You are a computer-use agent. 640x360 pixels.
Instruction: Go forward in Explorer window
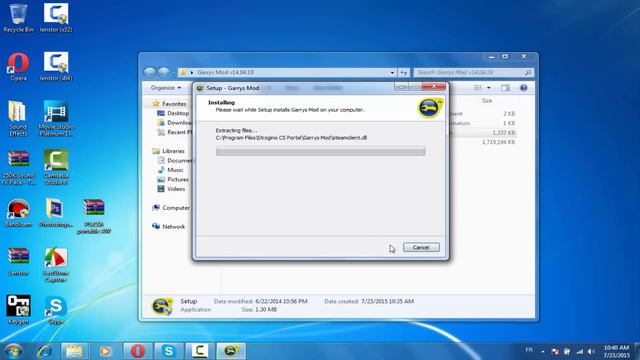[x=164, y=72]
